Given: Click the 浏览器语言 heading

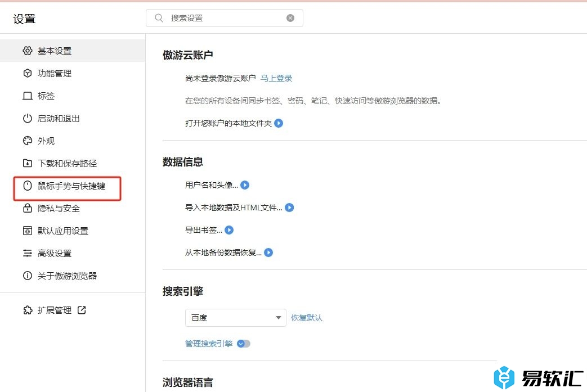Looking at the screenshot, I should (x=188, y=382).
